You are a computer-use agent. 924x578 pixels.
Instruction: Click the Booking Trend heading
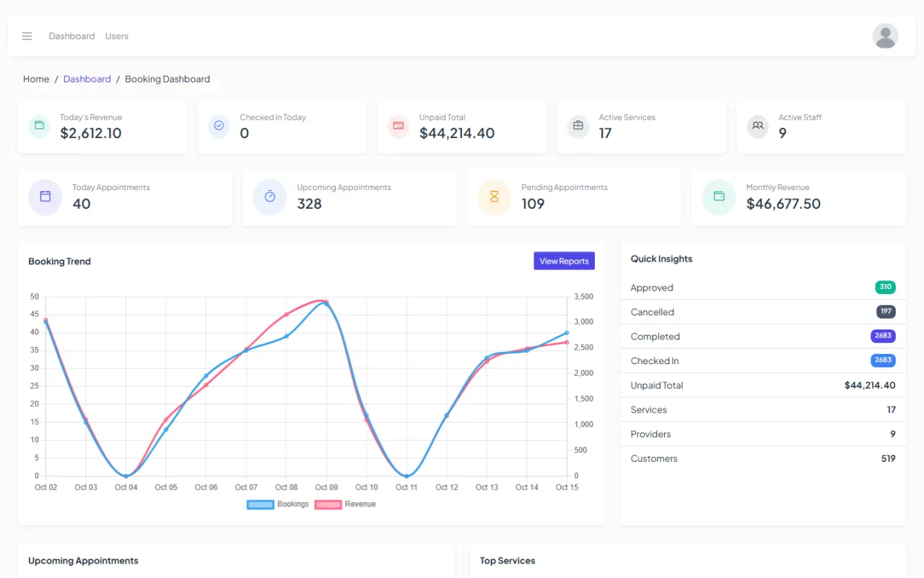click(x=59, y=262)
